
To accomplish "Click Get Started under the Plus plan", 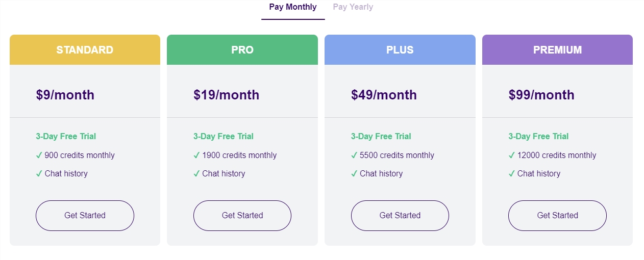I will (400, 215).
